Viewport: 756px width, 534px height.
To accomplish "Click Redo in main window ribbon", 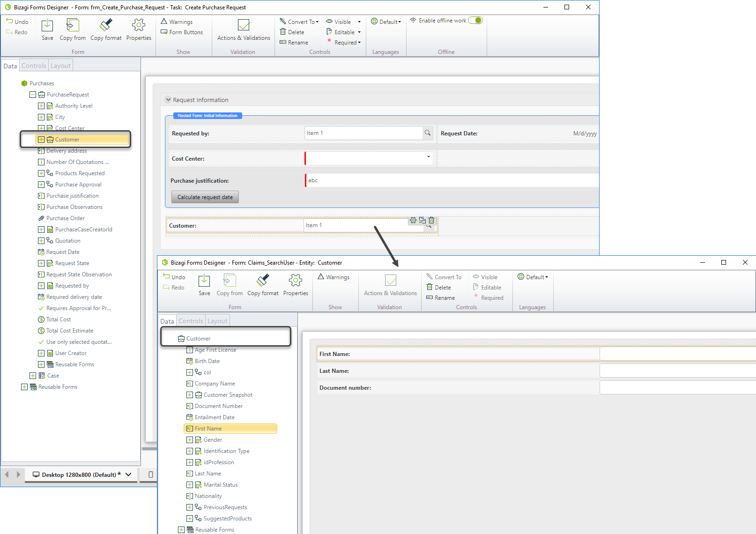I will click(17, 32).
